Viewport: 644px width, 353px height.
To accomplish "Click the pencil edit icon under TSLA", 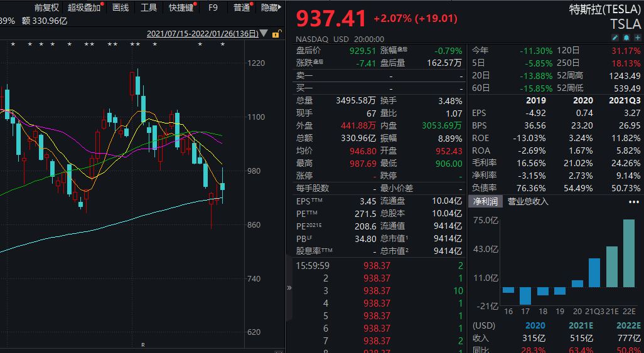I will 616,38.
